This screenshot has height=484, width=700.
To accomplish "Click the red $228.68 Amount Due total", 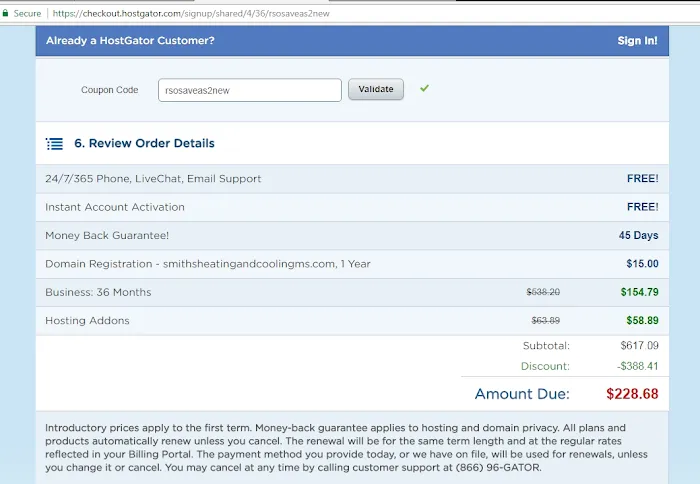I will (x=632, y=394).
